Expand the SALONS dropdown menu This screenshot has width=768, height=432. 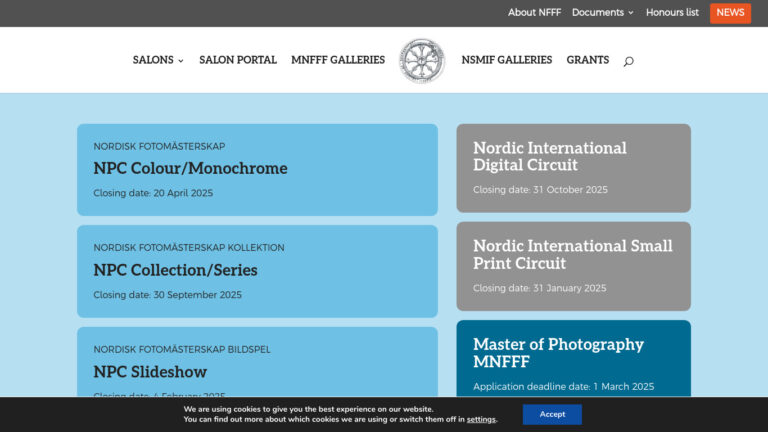pos(158,60)
